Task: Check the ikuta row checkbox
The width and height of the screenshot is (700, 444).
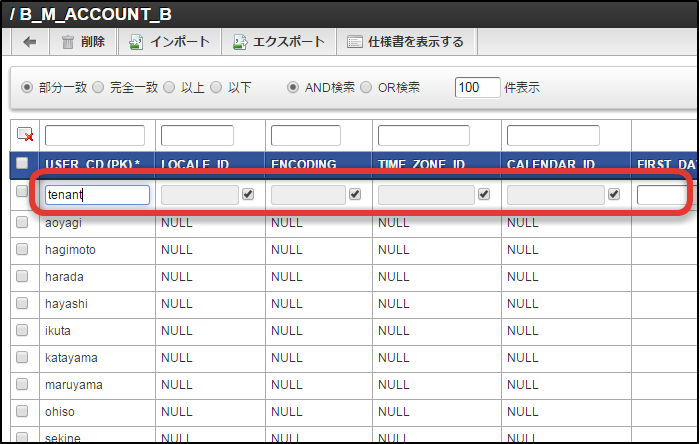Action: pyautogui.click(x=22, y=330)
